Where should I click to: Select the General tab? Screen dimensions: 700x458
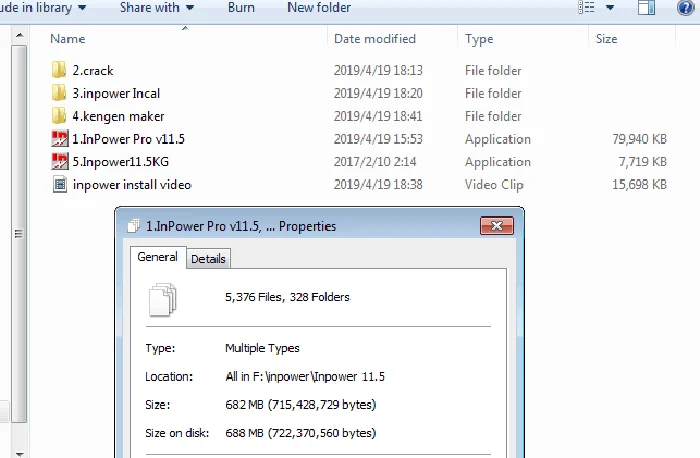coord(158,257)
